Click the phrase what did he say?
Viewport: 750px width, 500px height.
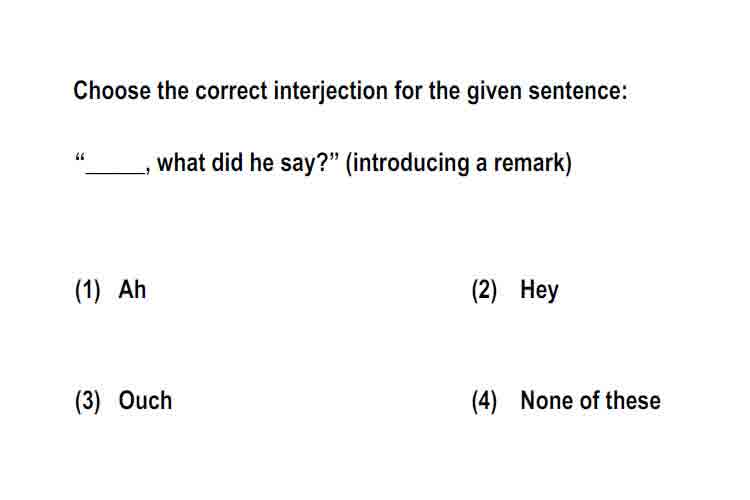point(242,163)
